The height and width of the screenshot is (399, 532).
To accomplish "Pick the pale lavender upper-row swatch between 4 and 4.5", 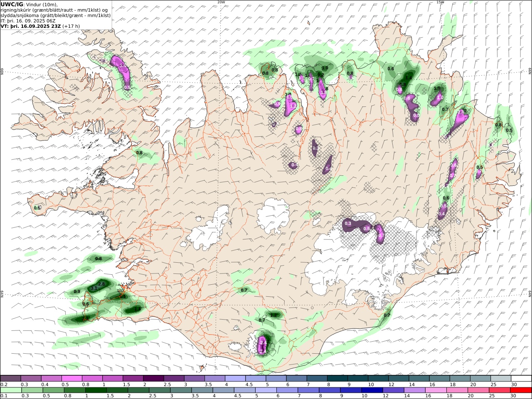I will (235, 378).
